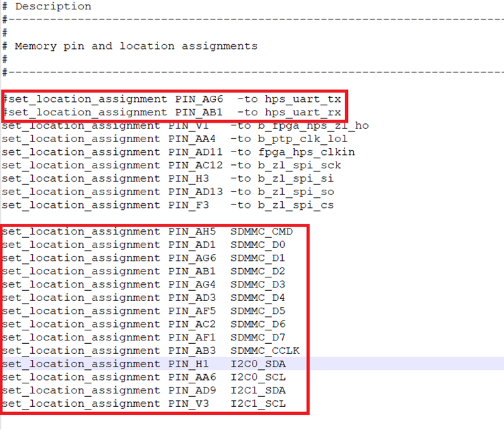Click the SDMMC_D0 signal text
The width and height of the screenshot is (504, 437).
[257, 245]
